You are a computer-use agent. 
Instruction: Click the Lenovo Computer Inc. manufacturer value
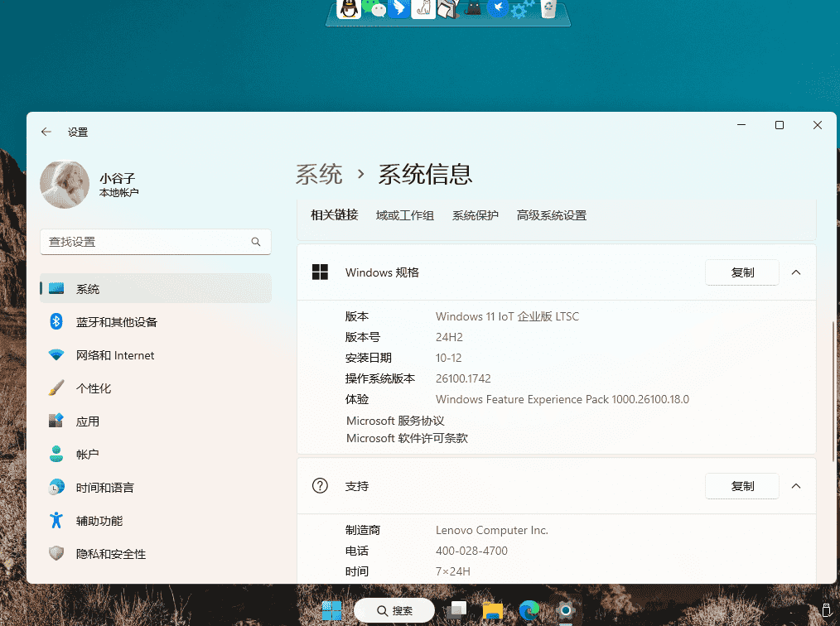pos(492,530)
